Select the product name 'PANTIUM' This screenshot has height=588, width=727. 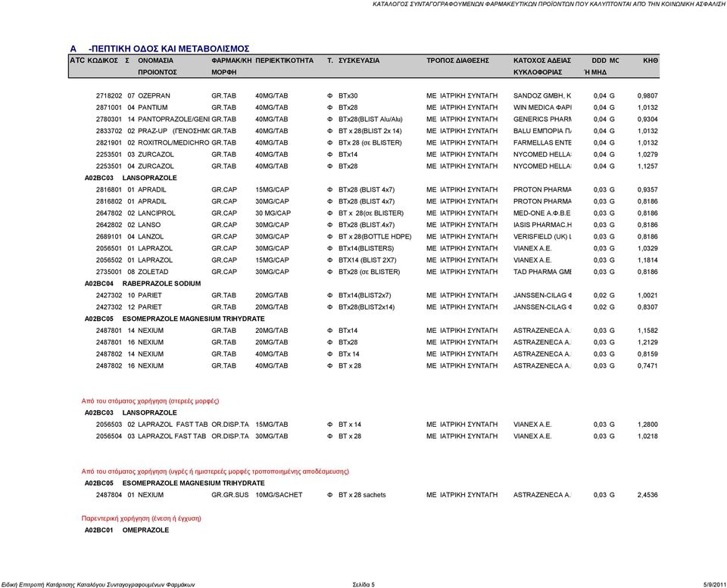(x=152, y=107)
